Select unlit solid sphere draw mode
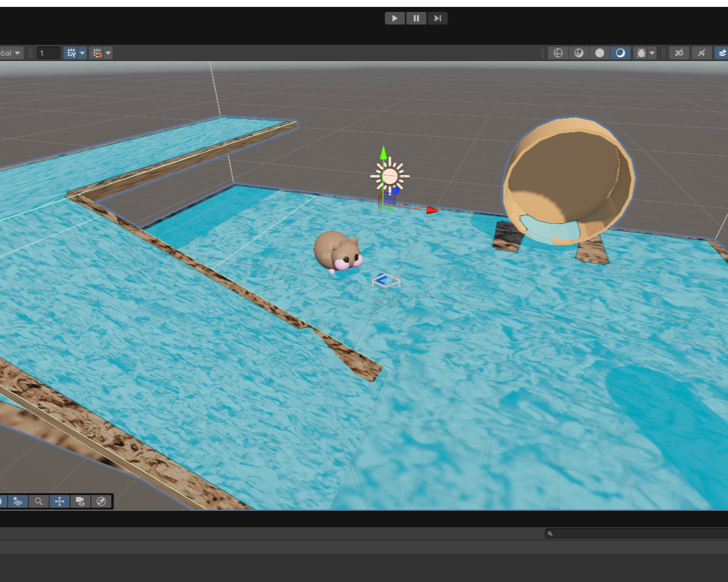 599,53
